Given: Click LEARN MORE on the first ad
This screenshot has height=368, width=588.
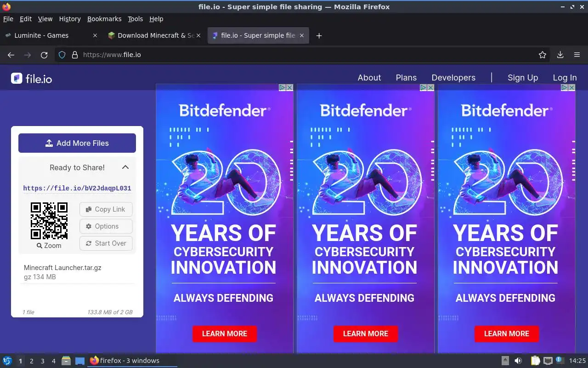Looking at the screenshot, I should [225, 333].
